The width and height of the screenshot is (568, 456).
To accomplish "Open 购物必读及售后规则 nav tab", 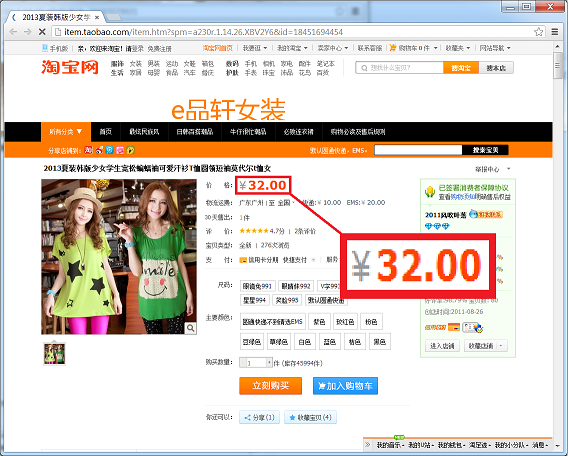I will click(358, 132).
